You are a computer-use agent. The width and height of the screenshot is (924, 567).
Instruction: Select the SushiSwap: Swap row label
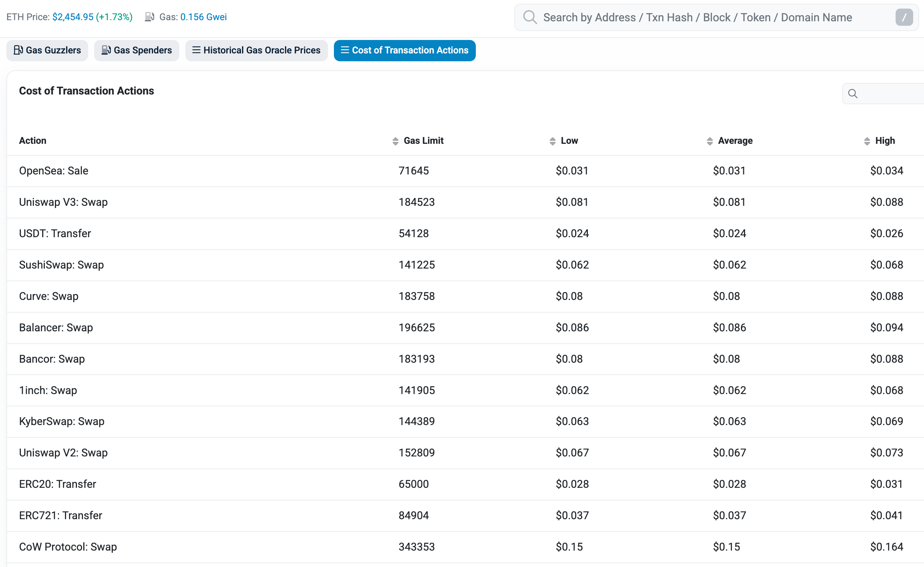point(62,265)
